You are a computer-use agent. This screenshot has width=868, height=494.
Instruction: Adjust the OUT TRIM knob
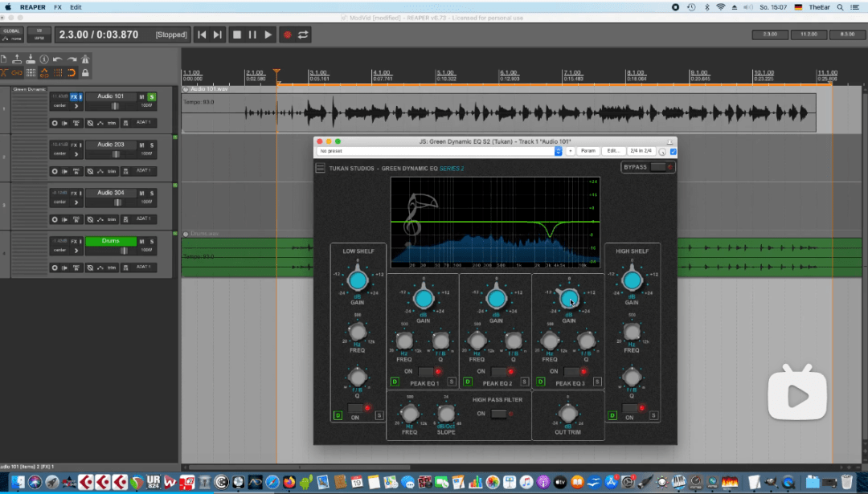569,413
